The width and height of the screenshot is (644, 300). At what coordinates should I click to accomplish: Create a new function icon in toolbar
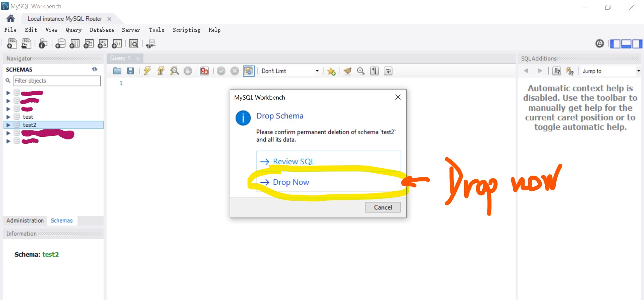click(117, 44)
